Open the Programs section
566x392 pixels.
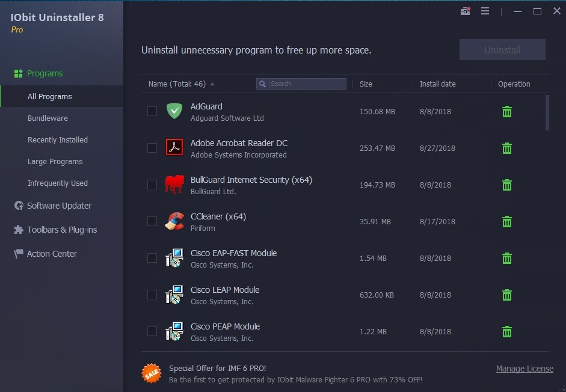(x=45, y=73)
